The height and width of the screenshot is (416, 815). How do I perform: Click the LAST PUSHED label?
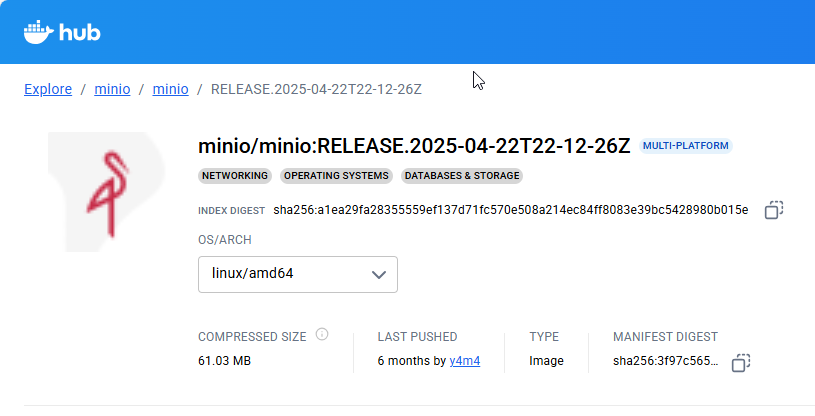pos(417,337)
